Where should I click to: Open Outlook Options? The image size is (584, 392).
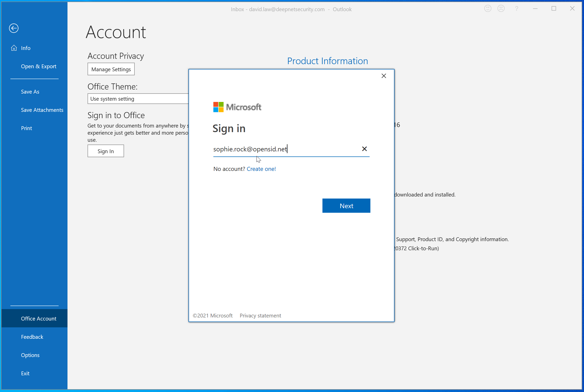[x=30, y=355]
